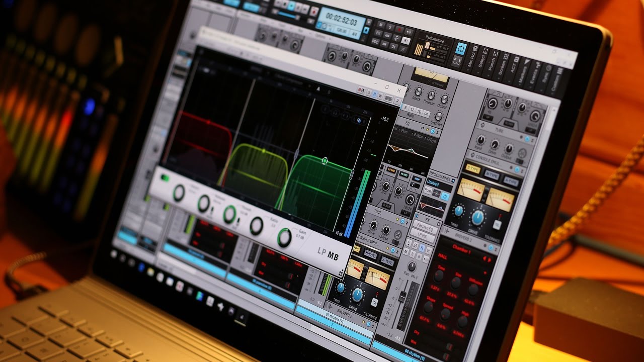Click the Gain knob in LP MB
The height and width of the screenshot is (362, 644).
pyautogui.click(x=285, y=238)
